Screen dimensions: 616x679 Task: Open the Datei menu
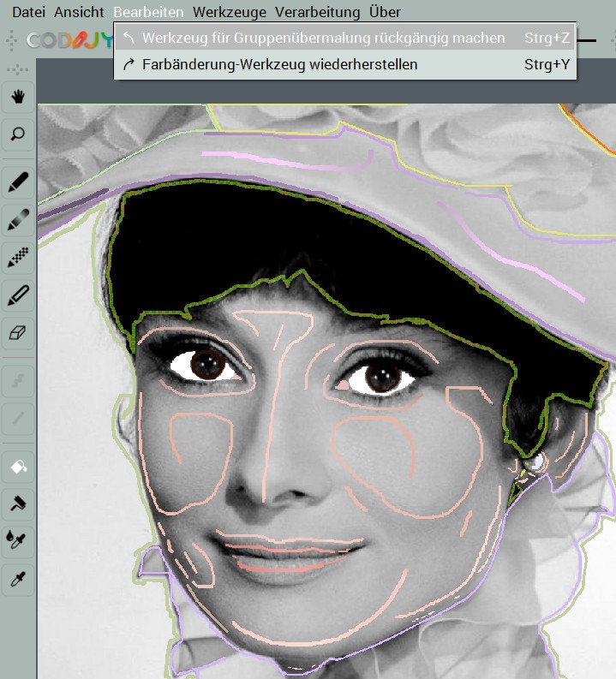click(x=28, y=12)
